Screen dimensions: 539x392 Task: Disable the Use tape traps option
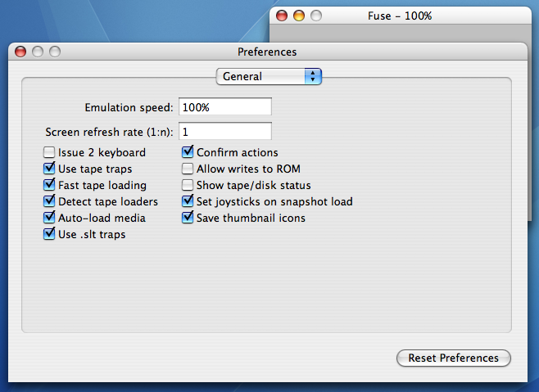point(49,169)
